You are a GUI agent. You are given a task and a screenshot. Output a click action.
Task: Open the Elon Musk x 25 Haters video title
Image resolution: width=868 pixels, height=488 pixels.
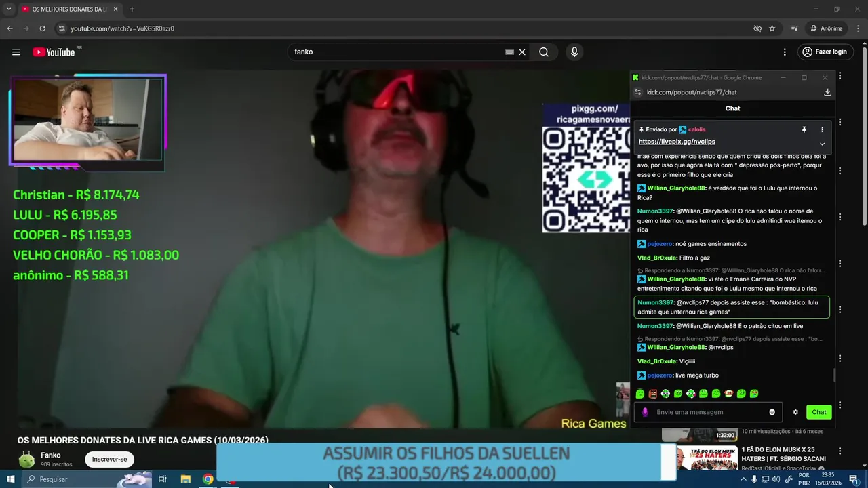pyautogui.click(x=783, y=454)
